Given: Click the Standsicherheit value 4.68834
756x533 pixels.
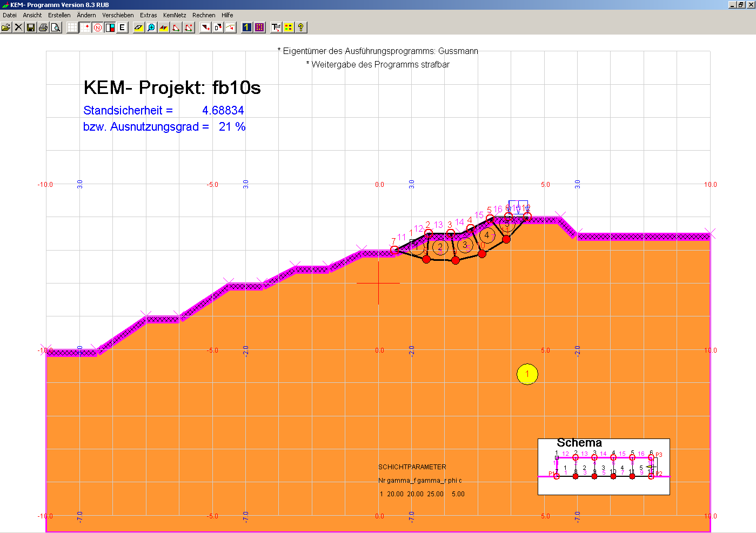Looking at the screenshot, I should 223,110.
